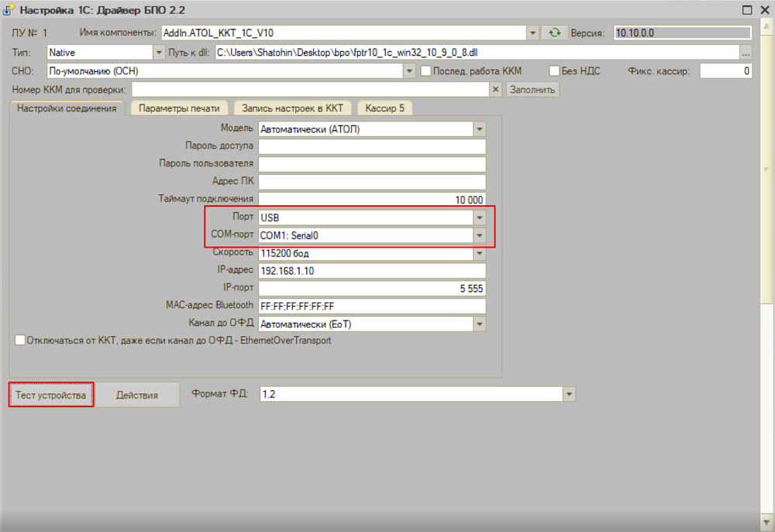Image resolution: width=775 pixels, height=532 pixels.
Task: Check the Отключаться от ККТ option
Action: 20,340
